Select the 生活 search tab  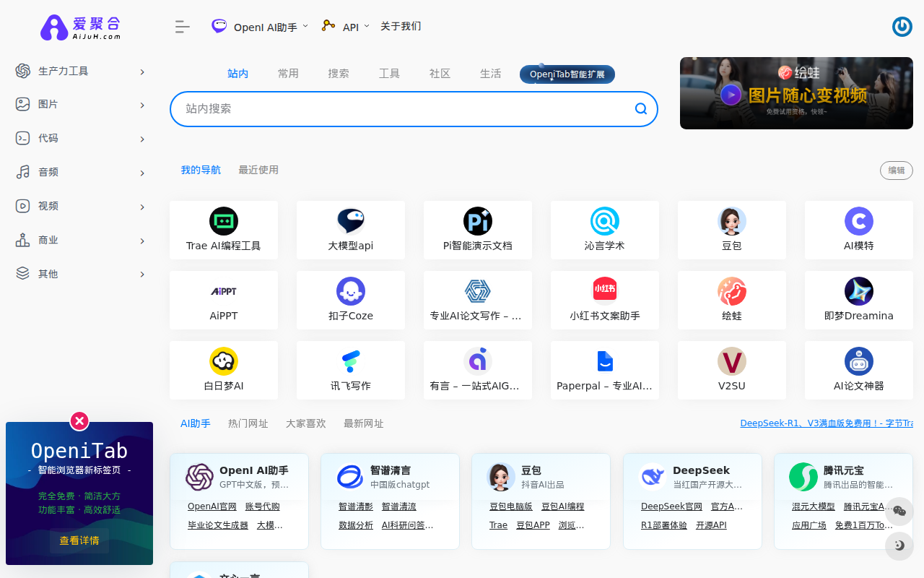pos(490,74)
